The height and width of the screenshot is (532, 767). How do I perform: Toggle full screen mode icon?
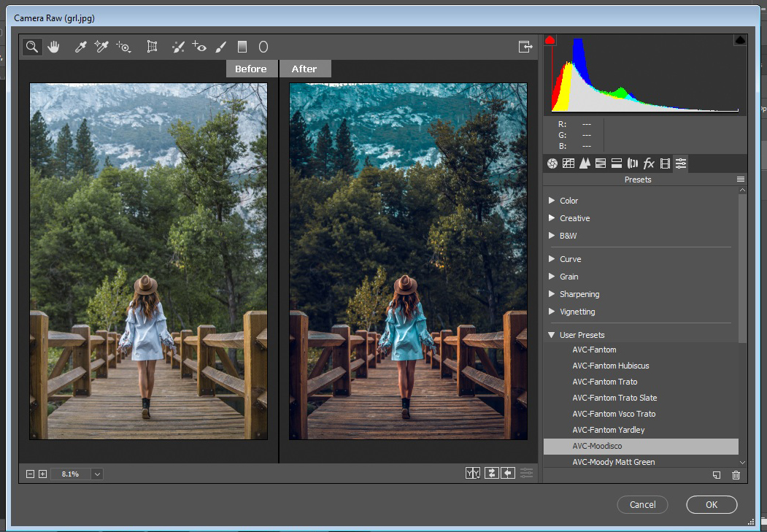[525, 47]
